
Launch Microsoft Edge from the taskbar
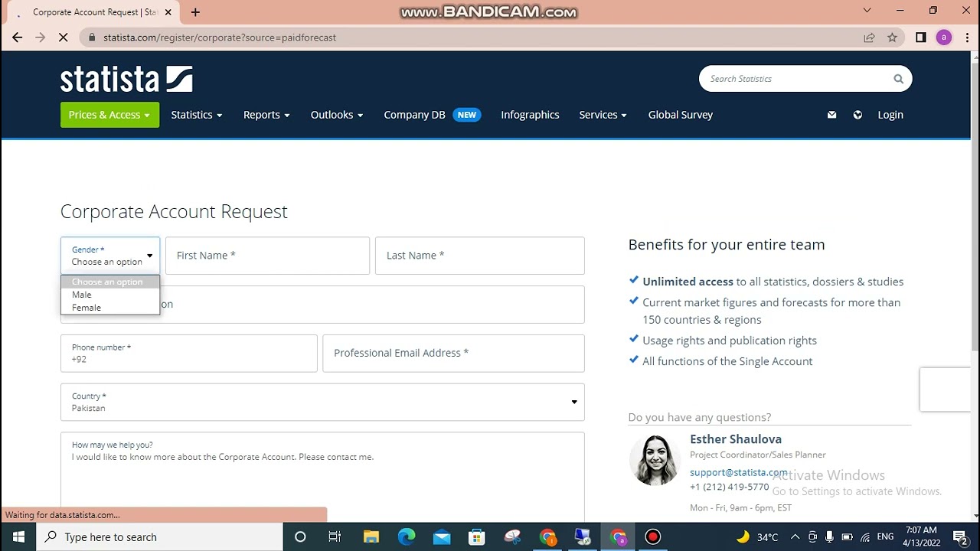(407, 536)
